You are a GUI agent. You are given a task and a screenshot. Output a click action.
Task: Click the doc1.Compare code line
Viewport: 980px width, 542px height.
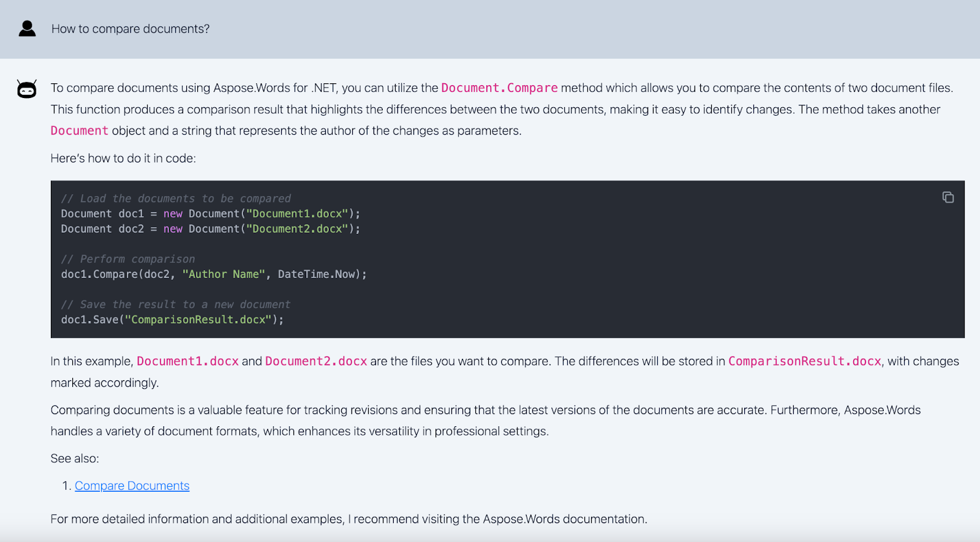pos(213,274)
